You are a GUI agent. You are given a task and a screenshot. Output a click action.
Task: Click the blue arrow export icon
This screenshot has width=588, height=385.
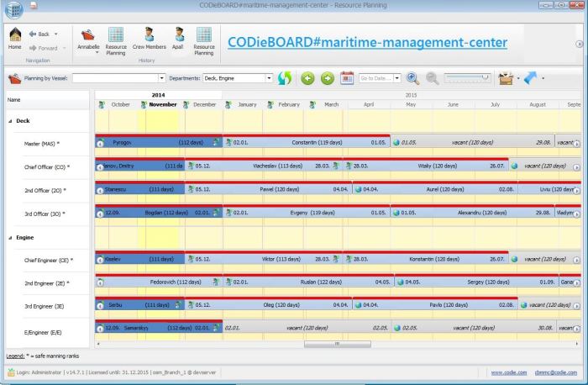click(530, 78)
